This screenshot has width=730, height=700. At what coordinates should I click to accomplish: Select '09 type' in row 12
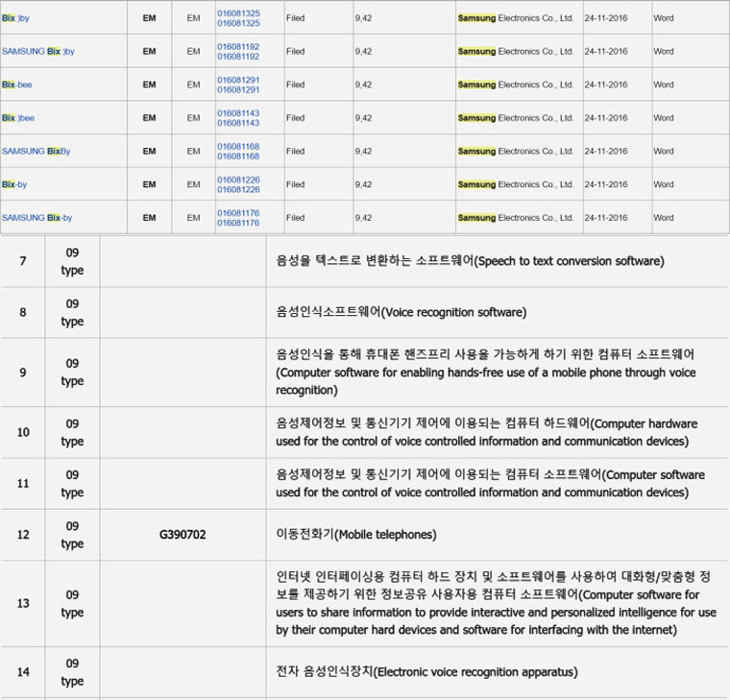72,535
